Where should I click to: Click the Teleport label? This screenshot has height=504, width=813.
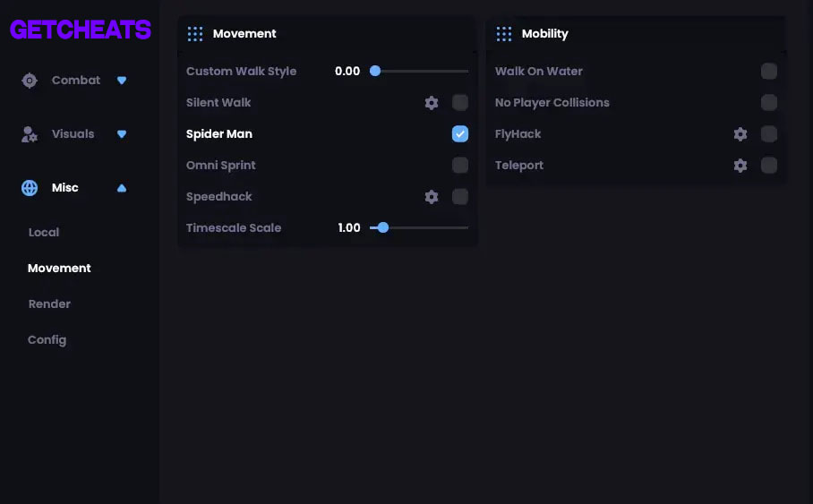(519, 166)
